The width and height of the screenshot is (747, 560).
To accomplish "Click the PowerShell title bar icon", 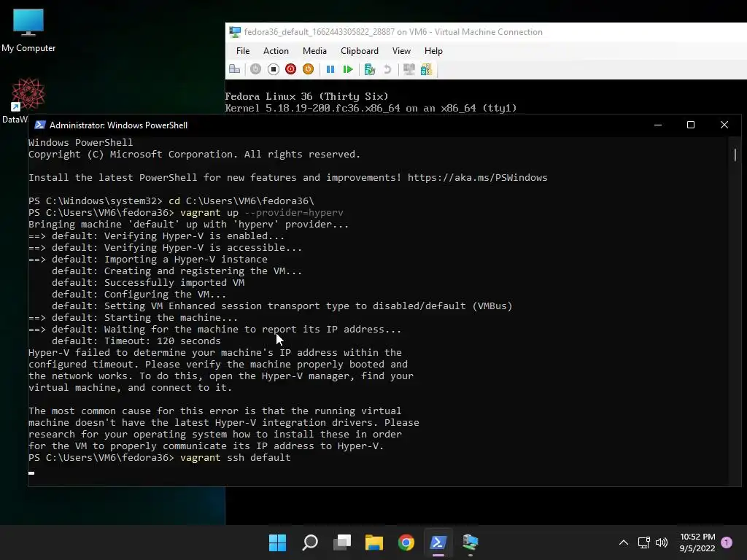I will pos(40,125).
